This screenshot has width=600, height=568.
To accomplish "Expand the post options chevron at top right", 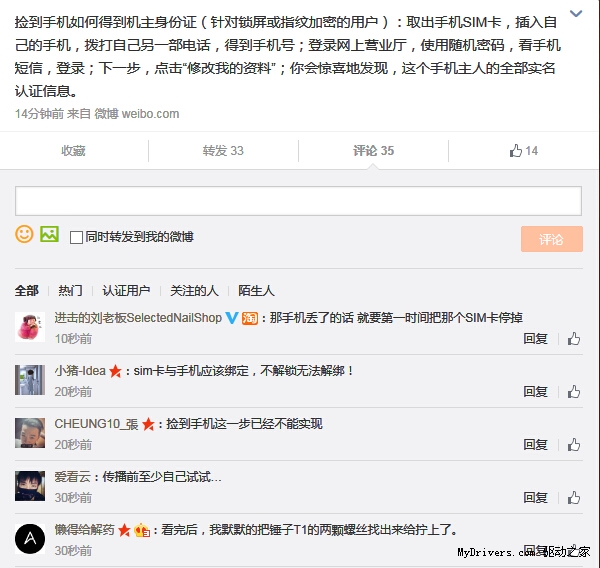I will click(576, 14).
